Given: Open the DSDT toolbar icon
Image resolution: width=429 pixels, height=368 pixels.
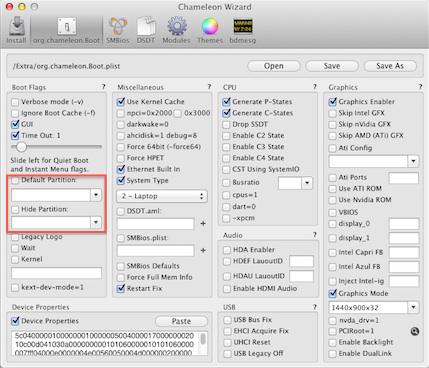Looking at the screenshot, I should coord(146,30).
